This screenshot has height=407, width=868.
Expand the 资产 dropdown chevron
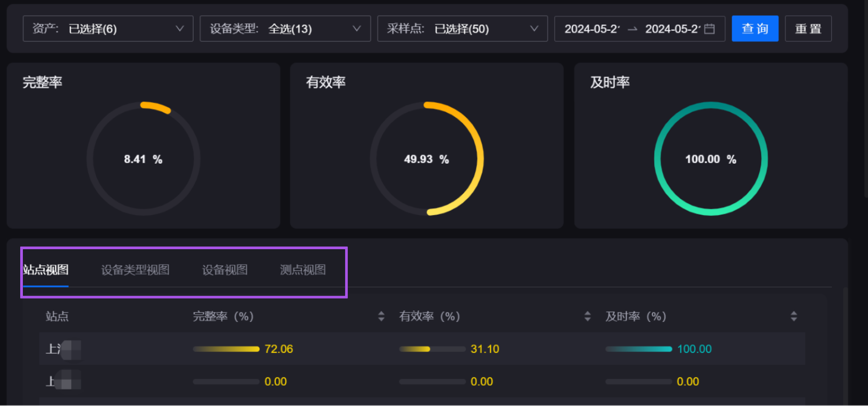coord(180,29)
